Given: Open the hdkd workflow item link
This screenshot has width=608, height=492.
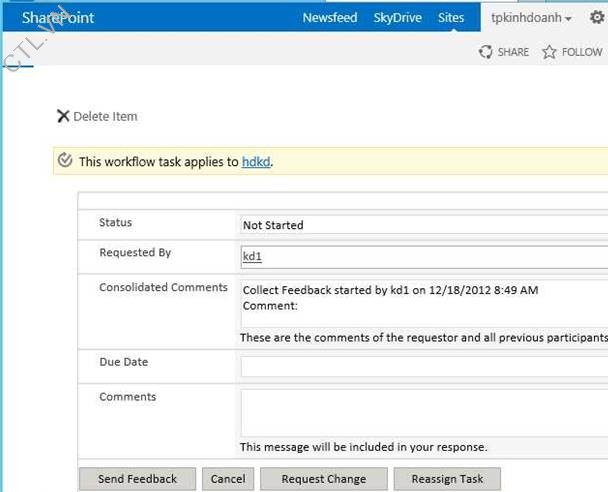Looking at the screenshot, I should click(x=256, y=162).
